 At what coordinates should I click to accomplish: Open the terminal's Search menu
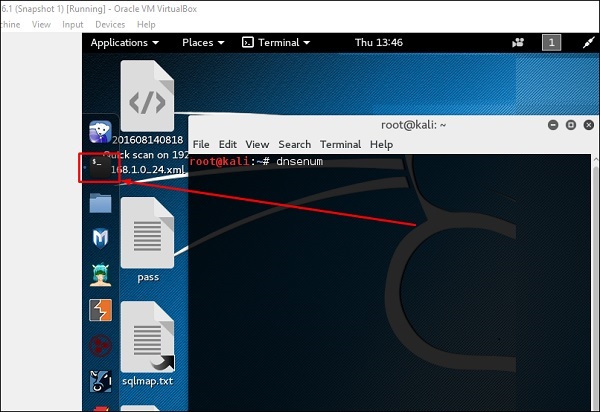tap(294, 144)
